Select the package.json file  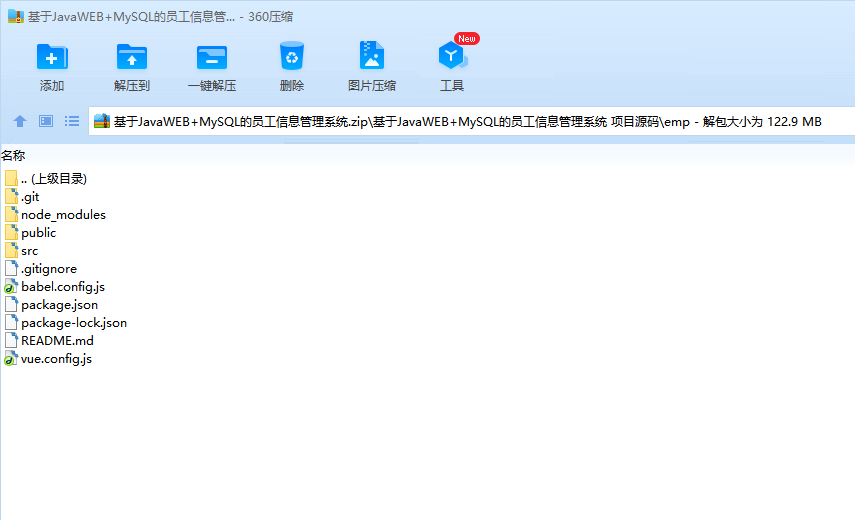click(51, 305)
